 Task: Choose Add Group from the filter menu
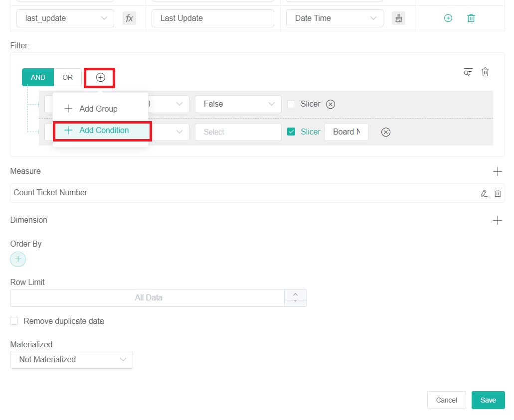[x=98, y=109]
